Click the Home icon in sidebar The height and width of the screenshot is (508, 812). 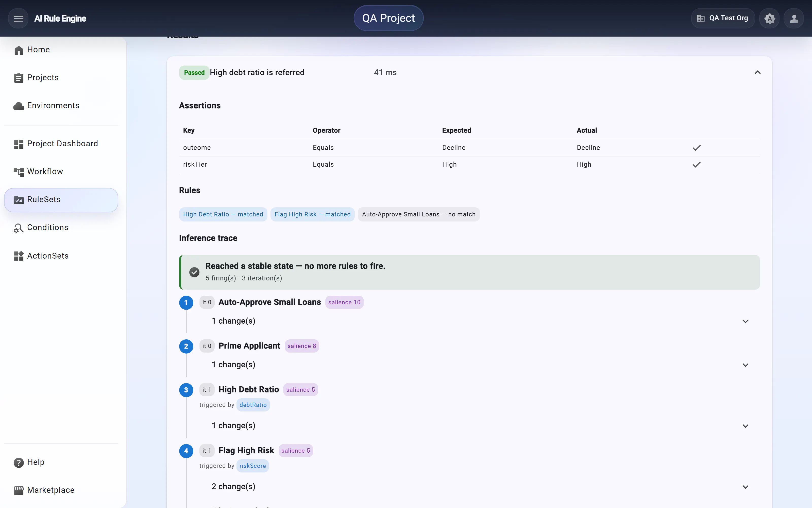coord(19,50)
